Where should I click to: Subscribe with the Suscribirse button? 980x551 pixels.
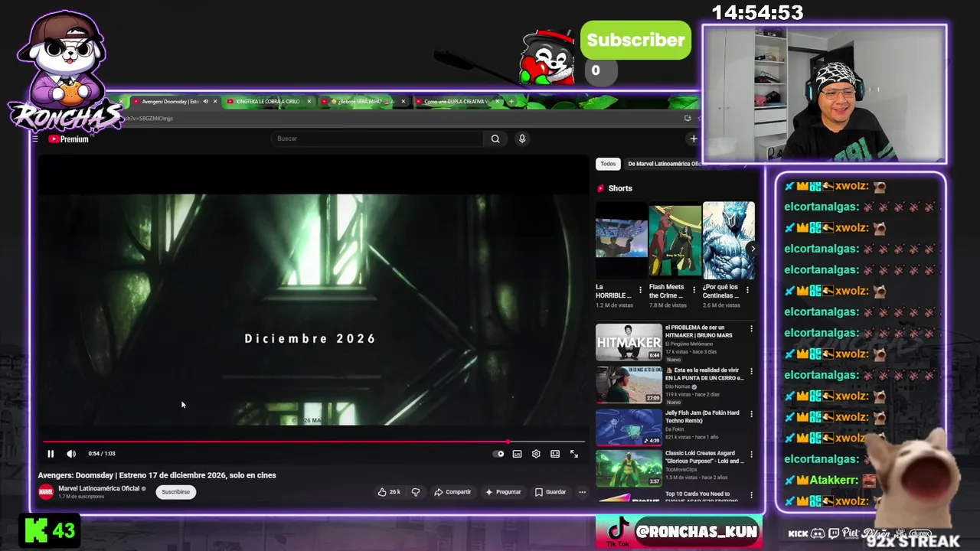coord(175,492)
